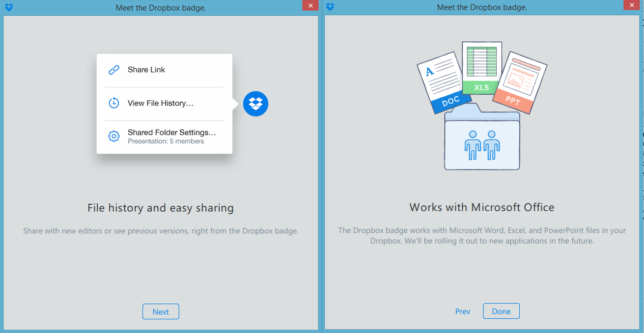Click the shared folder with people illustration
This screenshot has width=644, height=333.
tap(482, 137)
